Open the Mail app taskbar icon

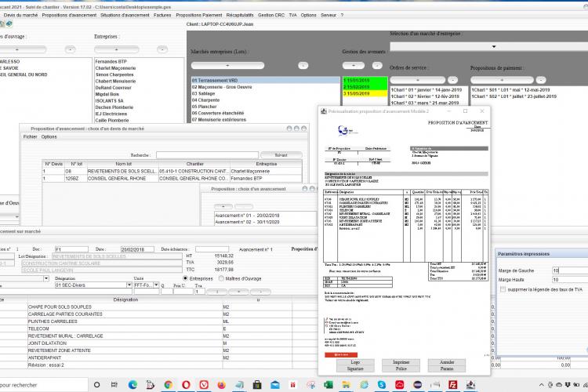tap(275, 384)
